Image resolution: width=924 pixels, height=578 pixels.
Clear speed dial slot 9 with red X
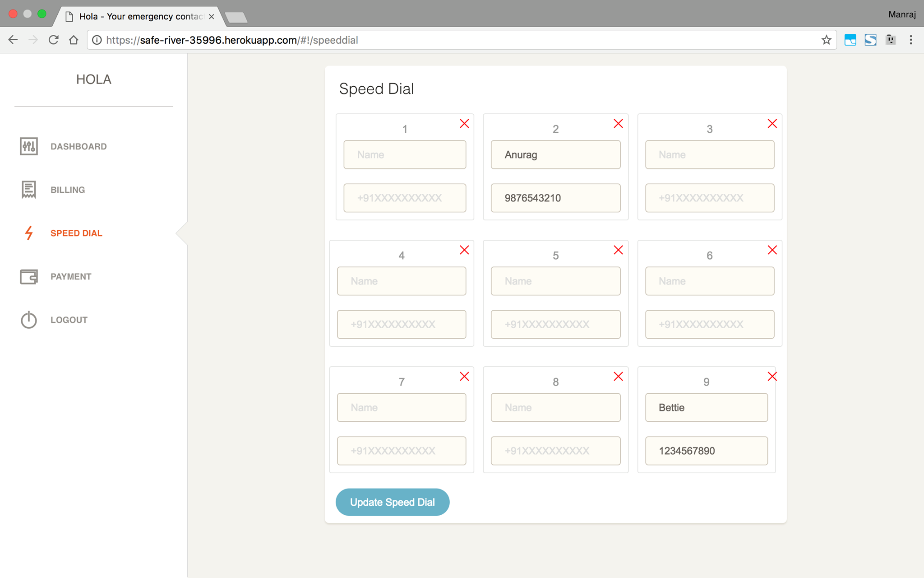click(772, 377)
